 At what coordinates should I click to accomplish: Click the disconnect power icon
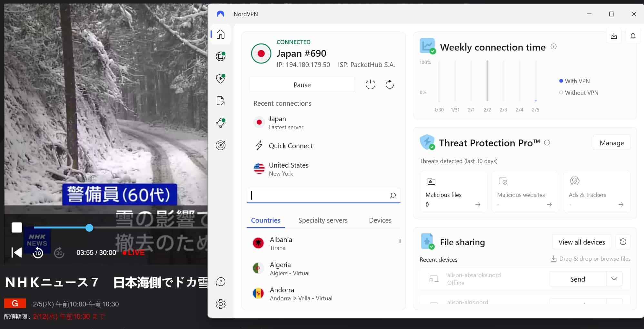(370, 85)
